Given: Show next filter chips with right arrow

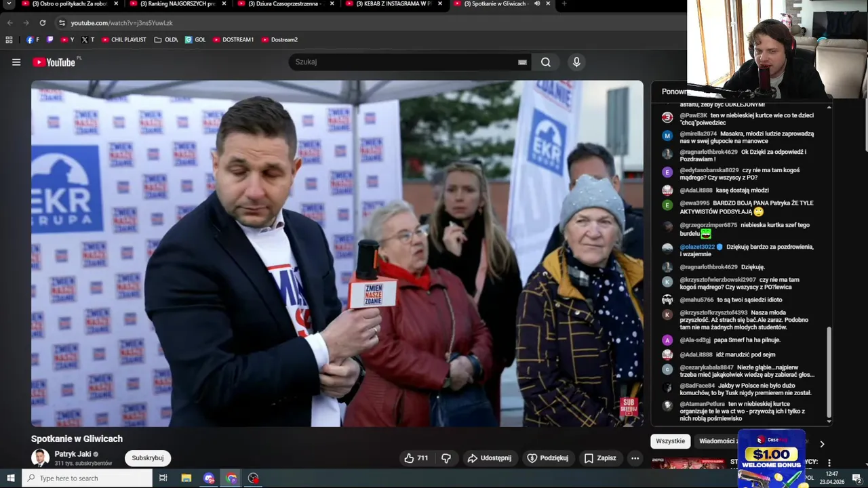Looking at the screenshot, I should tap(822, 444).
